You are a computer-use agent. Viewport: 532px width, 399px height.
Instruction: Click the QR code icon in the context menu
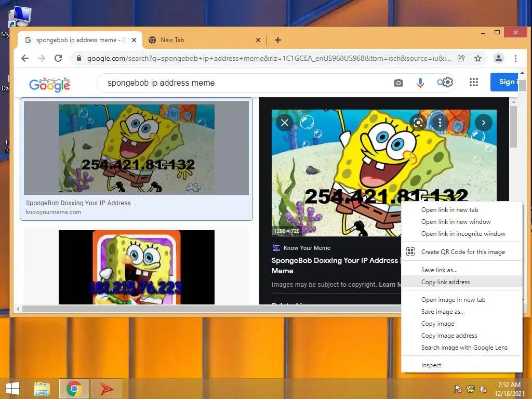coord(410,251)
